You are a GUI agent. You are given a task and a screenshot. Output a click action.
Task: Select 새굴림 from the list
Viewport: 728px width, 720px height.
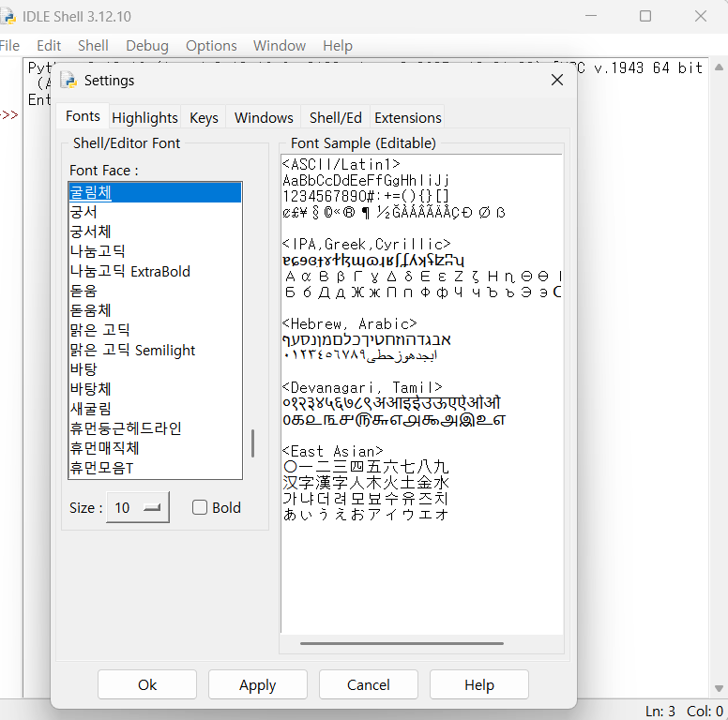(x=155, y=409)
